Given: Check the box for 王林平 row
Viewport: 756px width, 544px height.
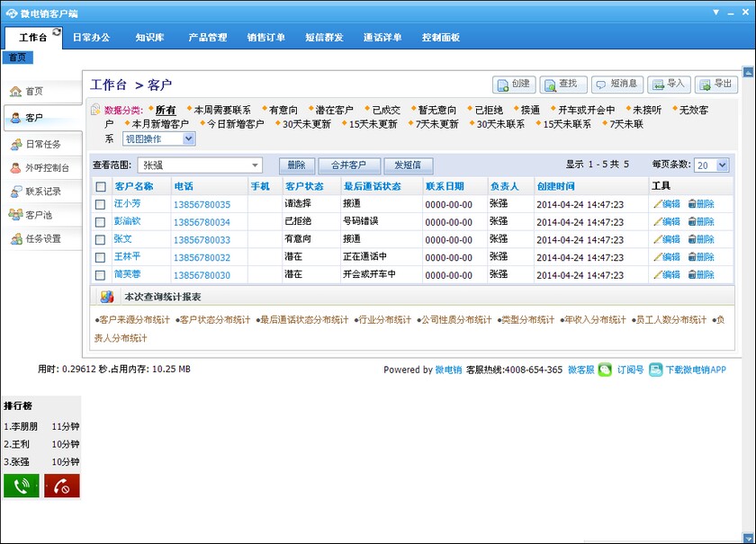Looking at the screenshot, I should point(100,257).
